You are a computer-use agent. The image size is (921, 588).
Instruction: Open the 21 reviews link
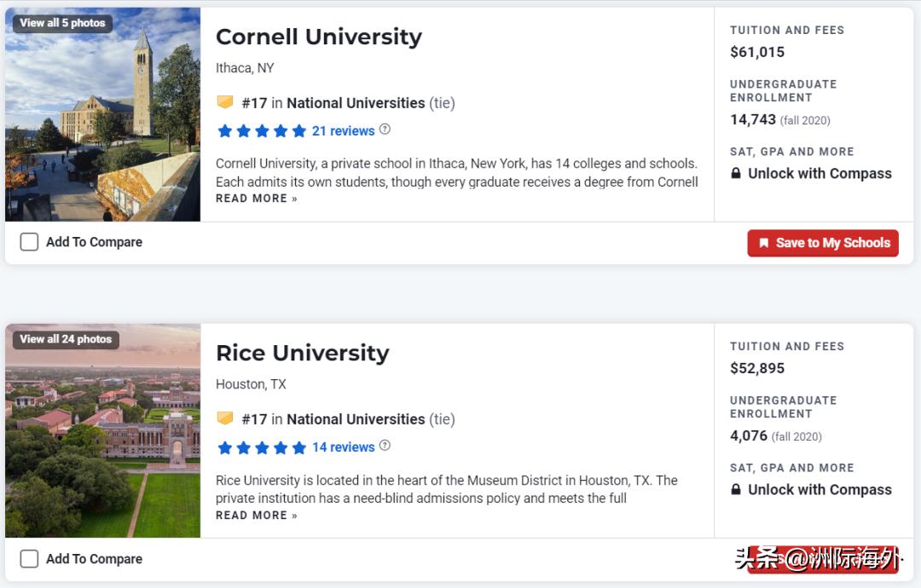tap(343, 131)
